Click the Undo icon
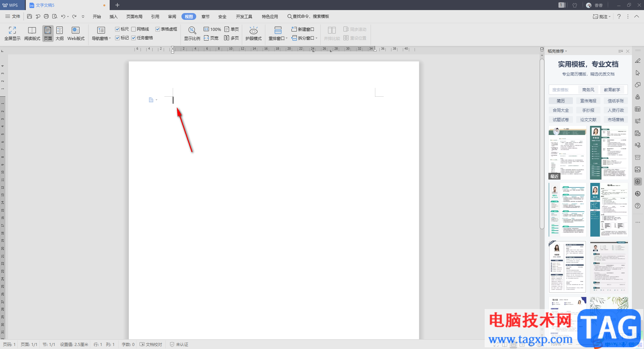 (63, 16)
